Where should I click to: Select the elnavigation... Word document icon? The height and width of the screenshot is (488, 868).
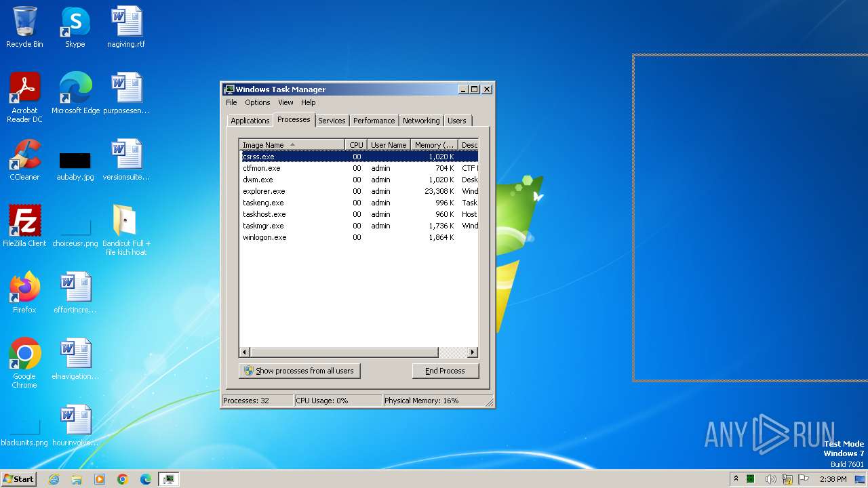[x=75, y=359]
